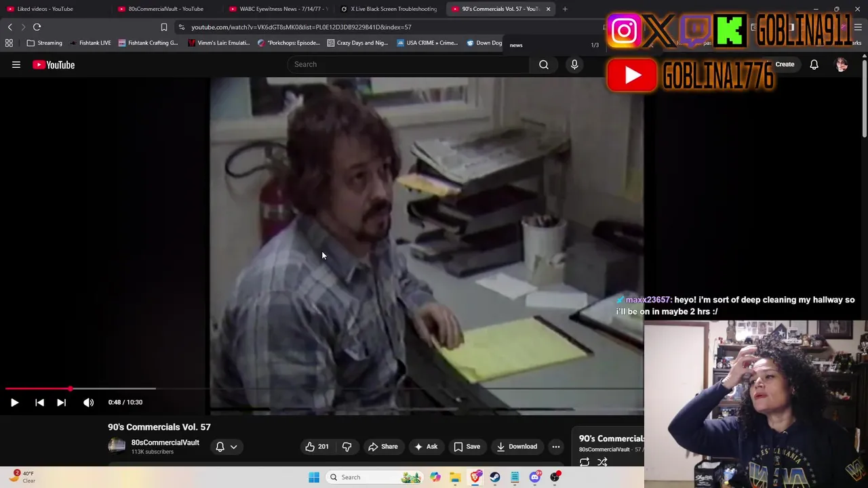Click the YouTube search magnifier button

point(544,64)
